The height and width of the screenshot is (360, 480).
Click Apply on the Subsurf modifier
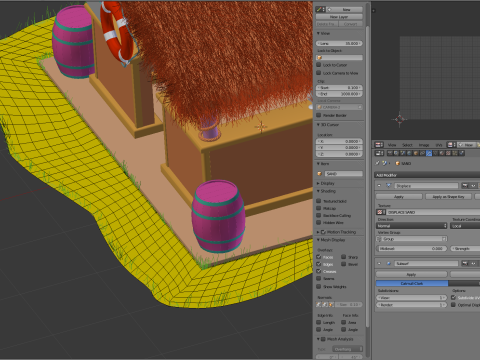click(x=412, y=274)
